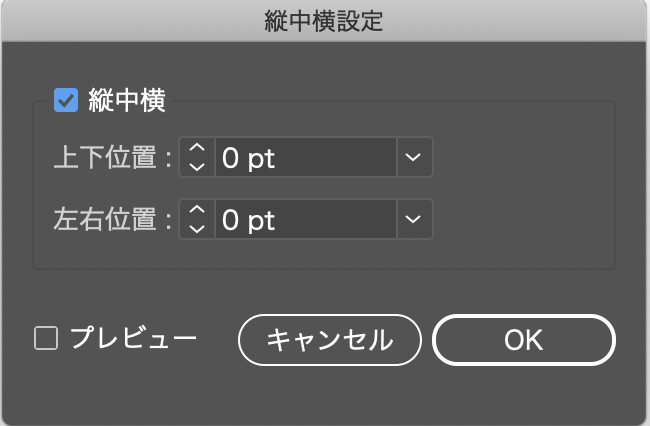Click キャンセル to dismiss dialog
Screen dimensions: 650x426
pyautogui.click(x=330, y=340)
